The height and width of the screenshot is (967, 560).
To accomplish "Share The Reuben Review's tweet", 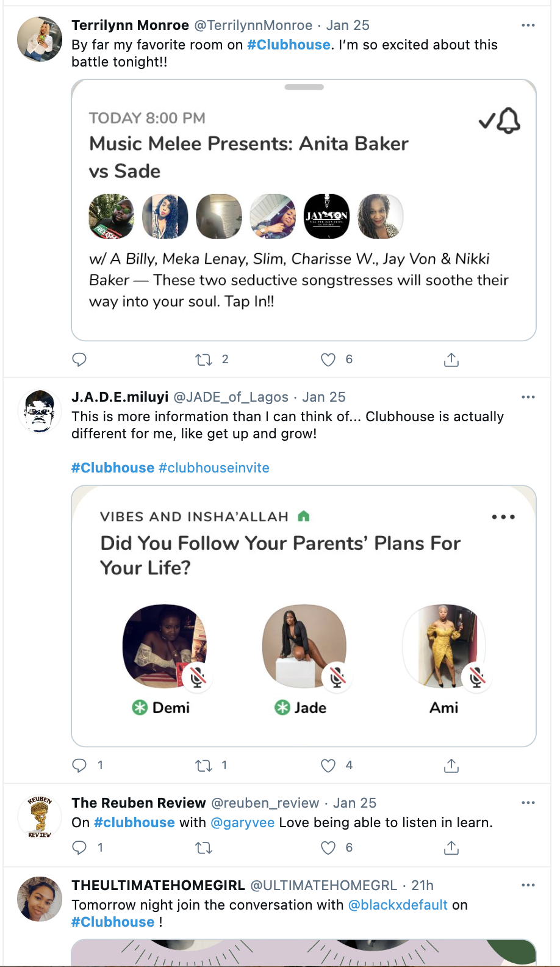I will [x=451, y=848].
